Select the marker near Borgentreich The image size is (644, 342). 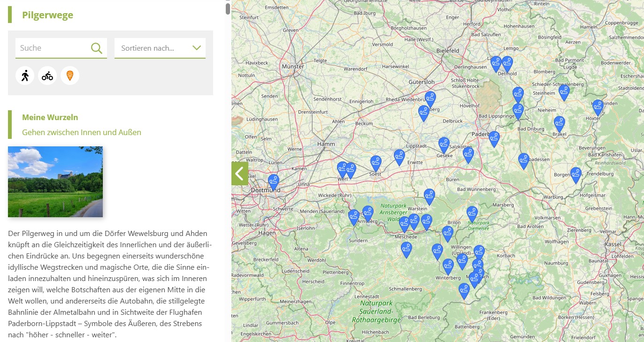(575, 174)
